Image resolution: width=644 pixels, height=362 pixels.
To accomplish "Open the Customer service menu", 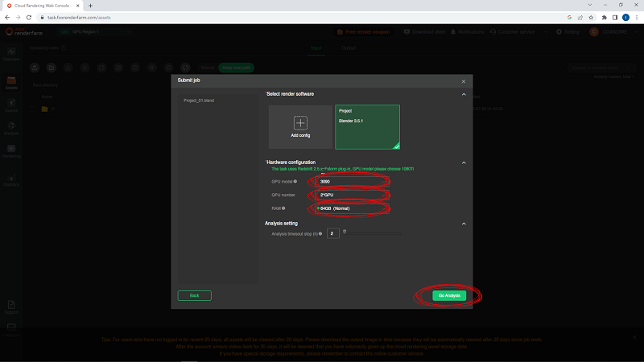I will pos(513,32).
